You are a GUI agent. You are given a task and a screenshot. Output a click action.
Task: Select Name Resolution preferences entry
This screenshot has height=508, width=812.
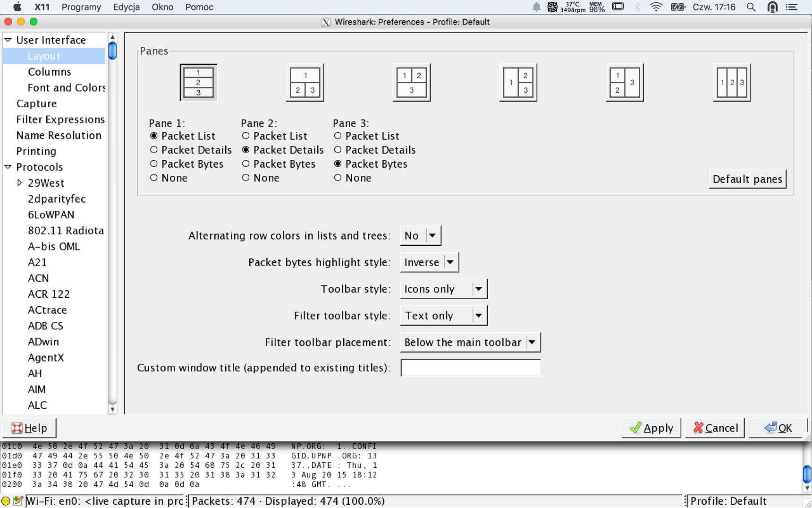click(59, 135)
